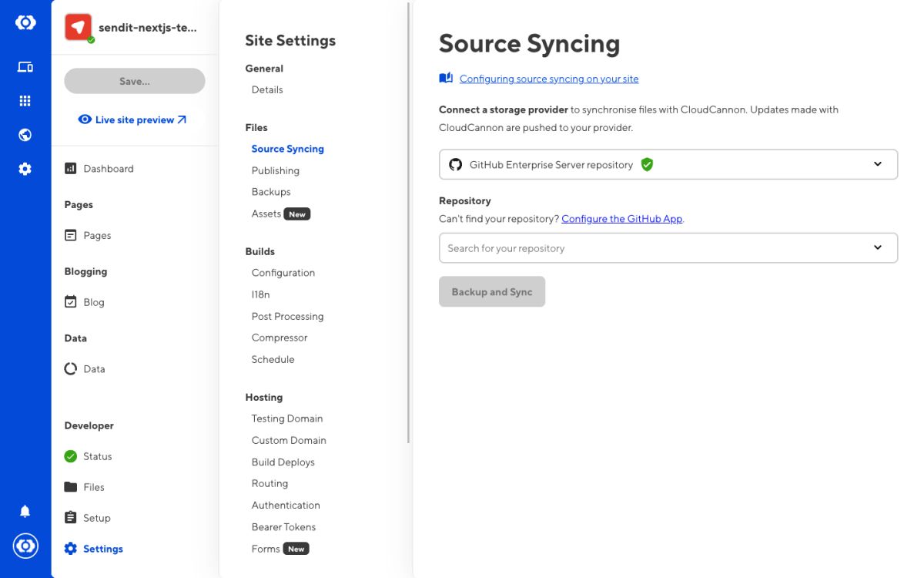Go to Backups settings
Screen dimensions: 924x578
271,192
